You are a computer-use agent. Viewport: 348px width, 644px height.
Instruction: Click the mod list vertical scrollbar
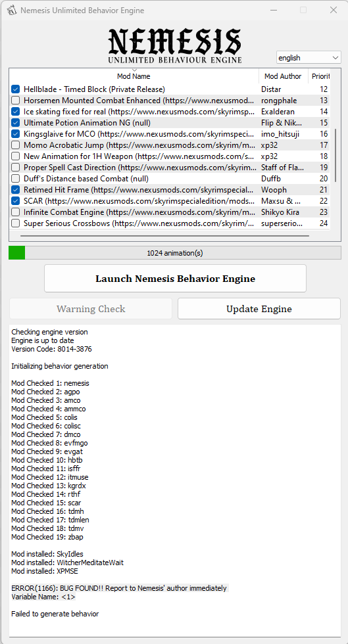point(336,155)
